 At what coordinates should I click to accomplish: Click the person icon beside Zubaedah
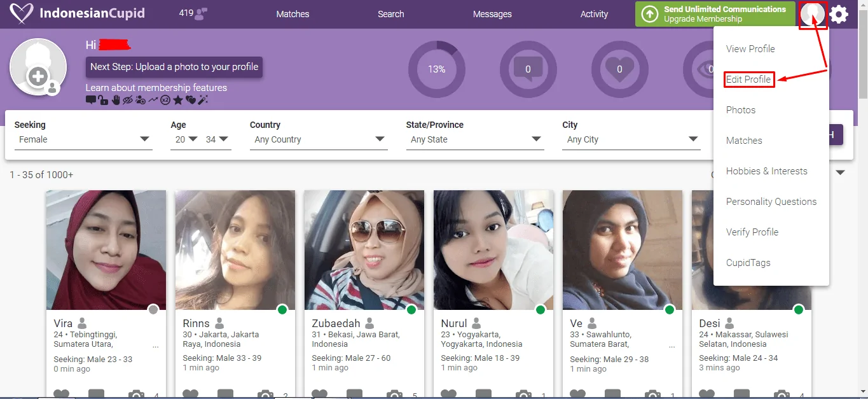click(x=370, y=323)
